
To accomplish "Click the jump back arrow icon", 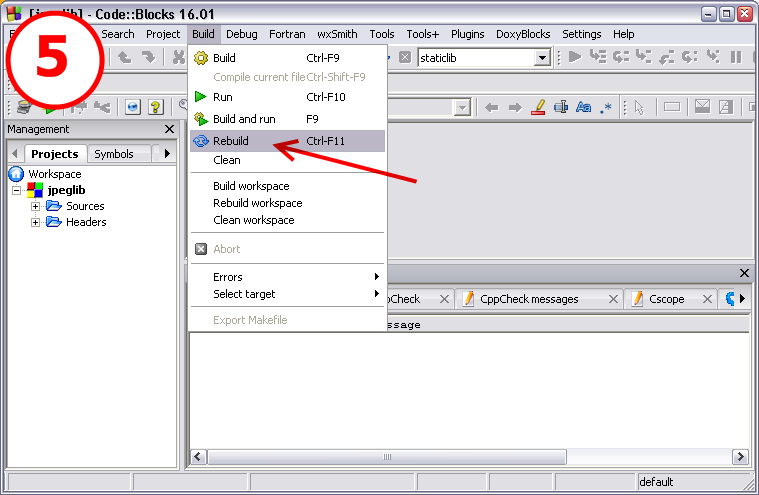I will point(492,107).
